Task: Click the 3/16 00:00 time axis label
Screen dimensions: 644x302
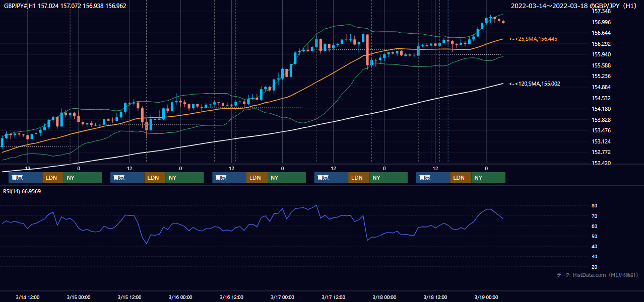Action: coord(180,297)
